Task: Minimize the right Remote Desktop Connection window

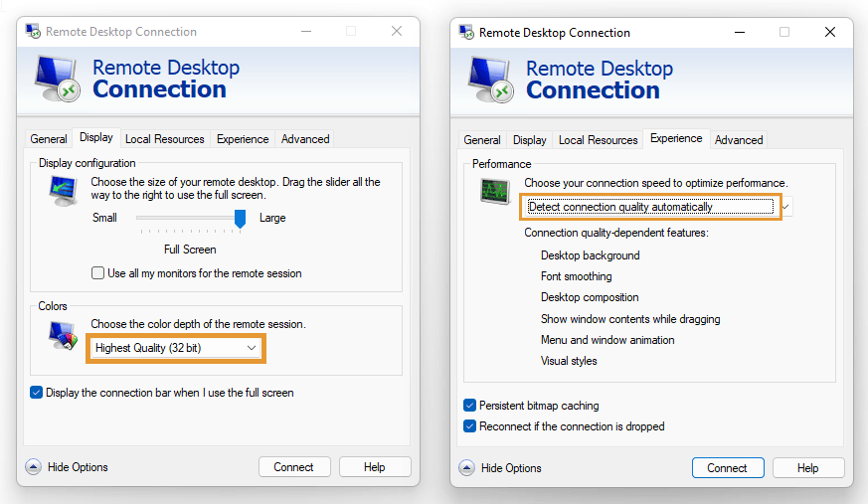Action: (x=740, y=32)
